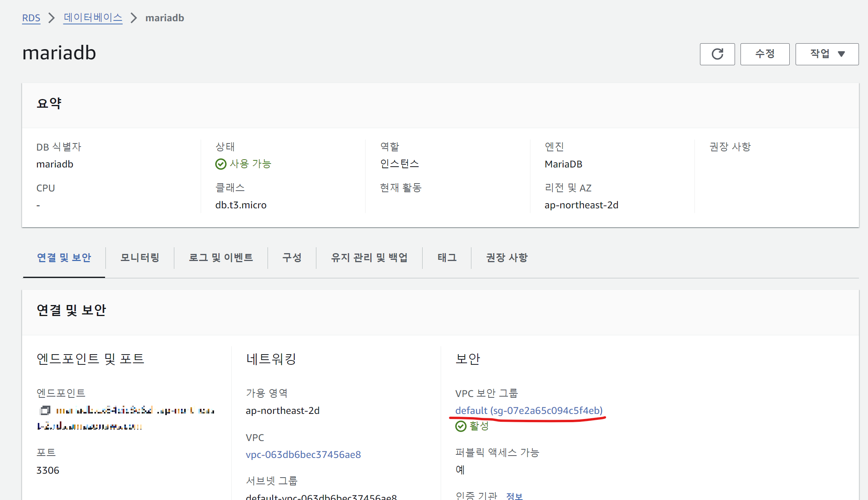Click the 수정 modify button
This screenshot has height=500, width=868.
(x=765, y=54)
